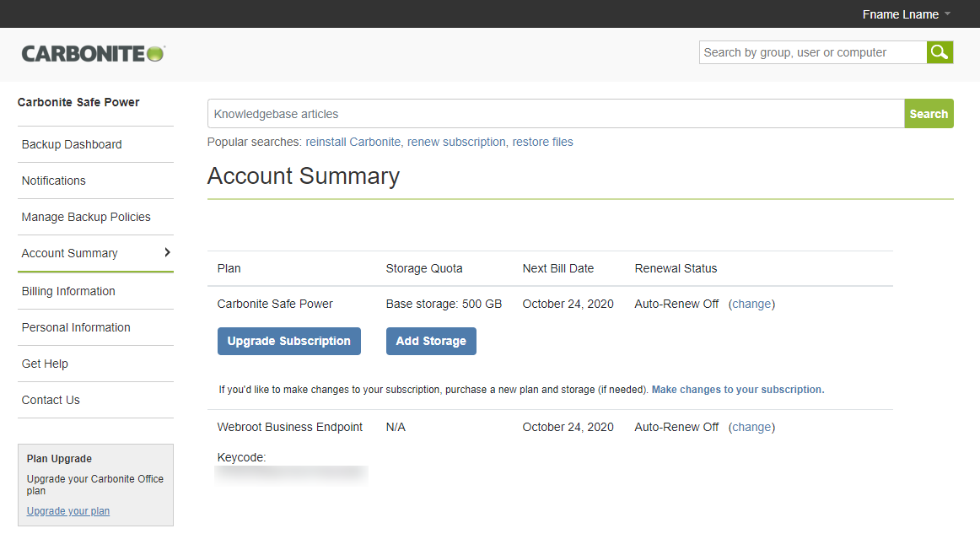Image resolution: width=980 pixels, height=550 pixels.
Task: Open Manage Backup Policies
Action: click(86, 217)
